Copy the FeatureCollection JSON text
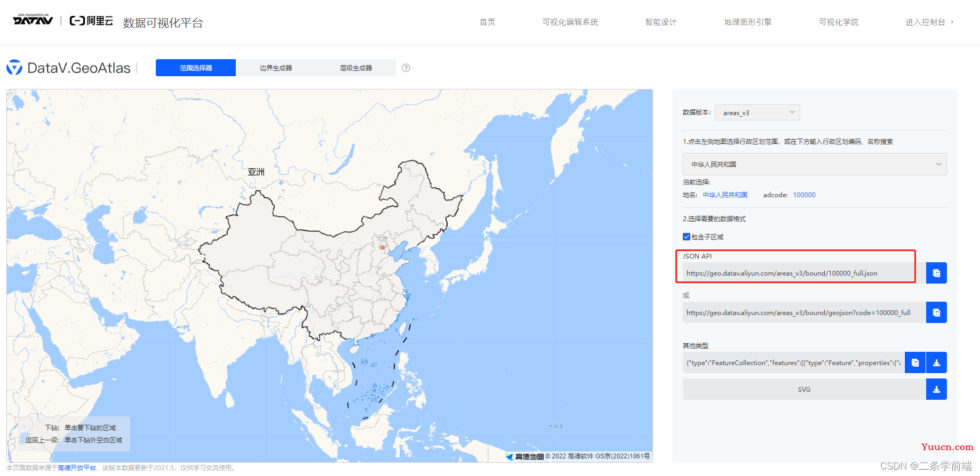The height and width of the screenshot is (476, 980). (915, 362)
